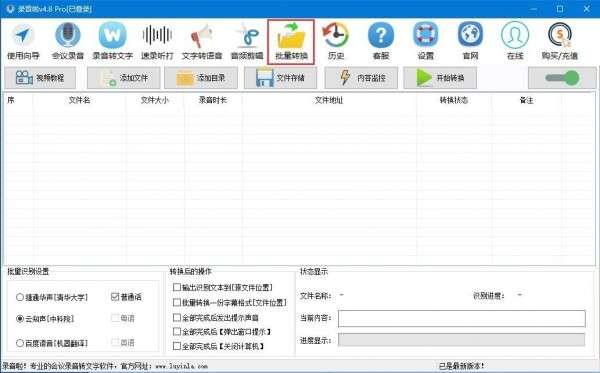Check 全部完成后发出提示声音 option
600x373 pixels.
(x=177, y=318)
